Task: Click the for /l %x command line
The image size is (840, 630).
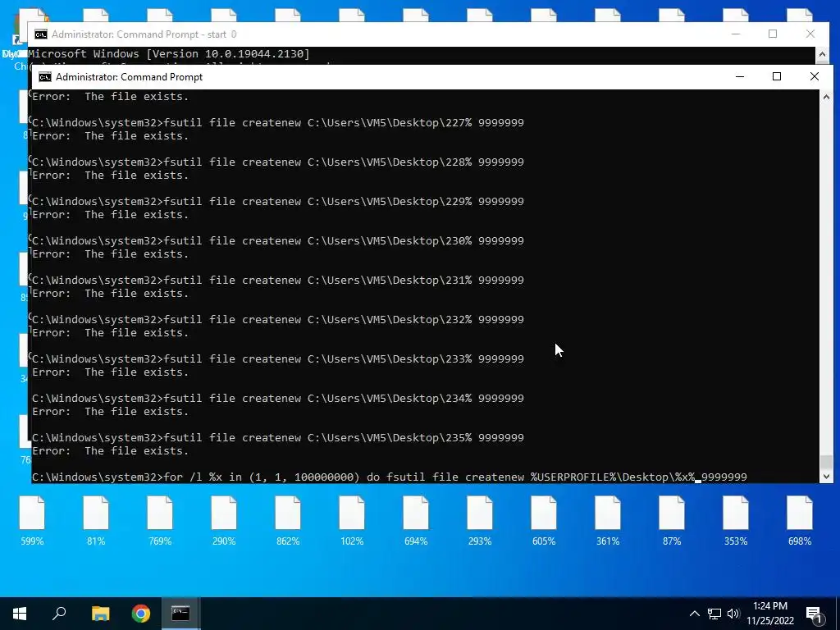Action: tap(390, 477)
